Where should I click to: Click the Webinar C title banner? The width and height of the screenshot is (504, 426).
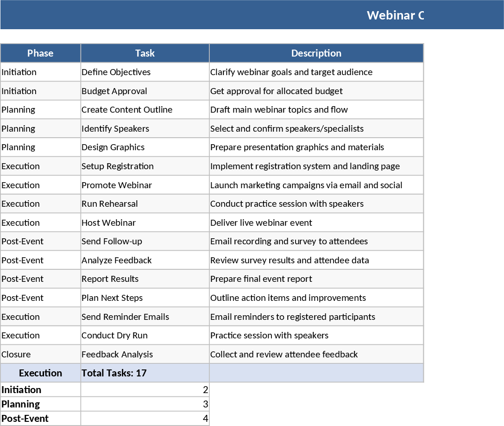(x=396, y=15)
